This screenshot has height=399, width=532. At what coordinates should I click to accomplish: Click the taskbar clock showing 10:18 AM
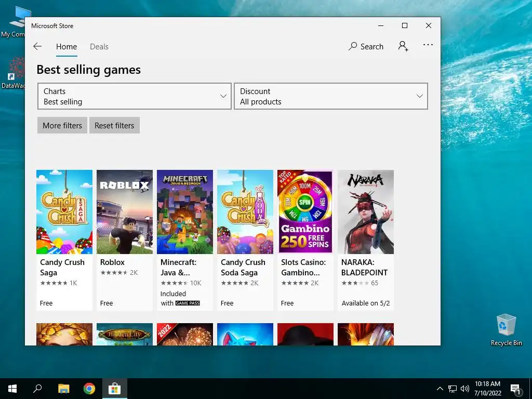tap(487, 389)
